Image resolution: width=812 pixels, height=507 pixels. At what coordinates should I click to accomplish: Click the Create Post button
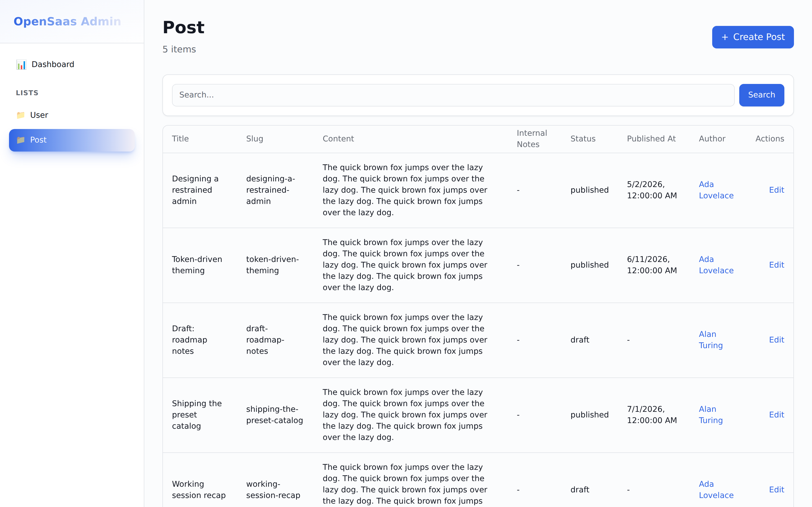(x=753, y=37)
